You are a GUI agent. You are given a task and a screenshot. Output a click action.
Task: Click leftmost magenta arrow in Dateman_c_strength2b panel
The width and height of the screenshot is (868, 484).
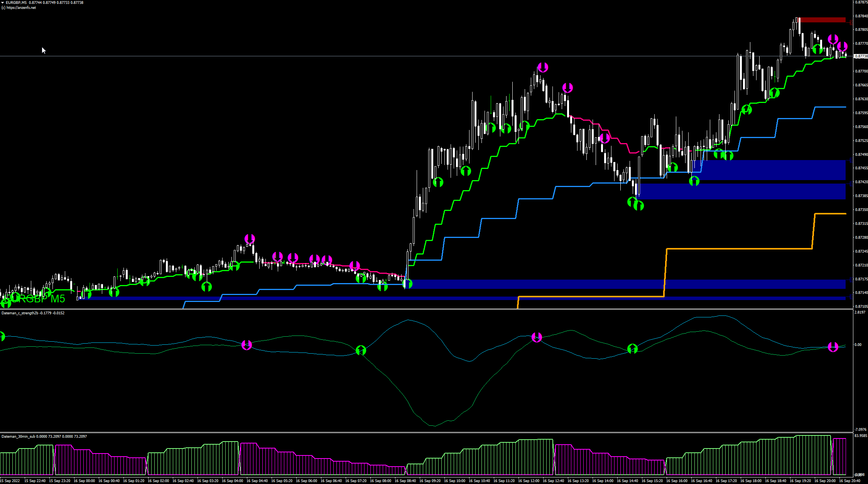[247, 345]
